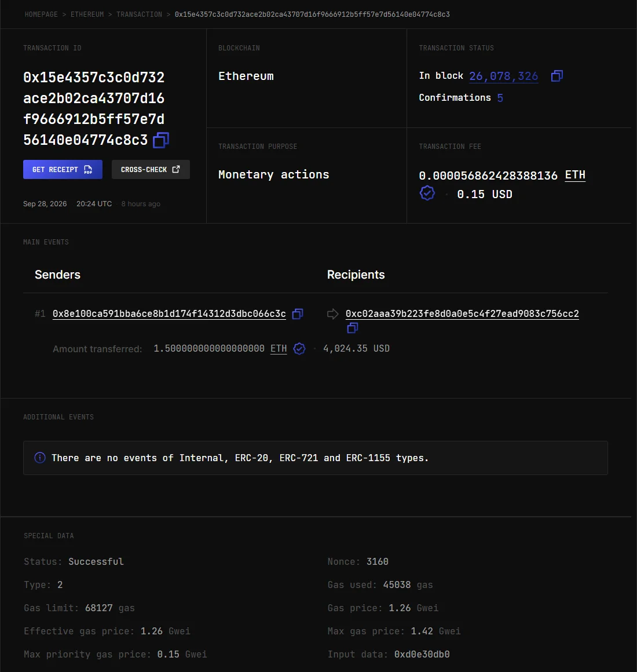Screen dimensions: 637x672
Task: Click the Gas price 1.26 Gwei value
Action: [400, 608]
